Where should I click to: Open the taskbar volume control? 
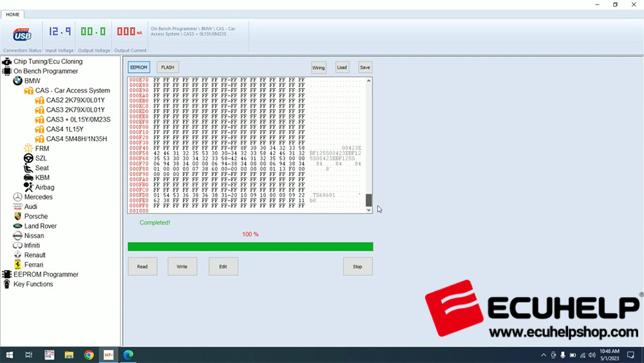coord(592,355)
